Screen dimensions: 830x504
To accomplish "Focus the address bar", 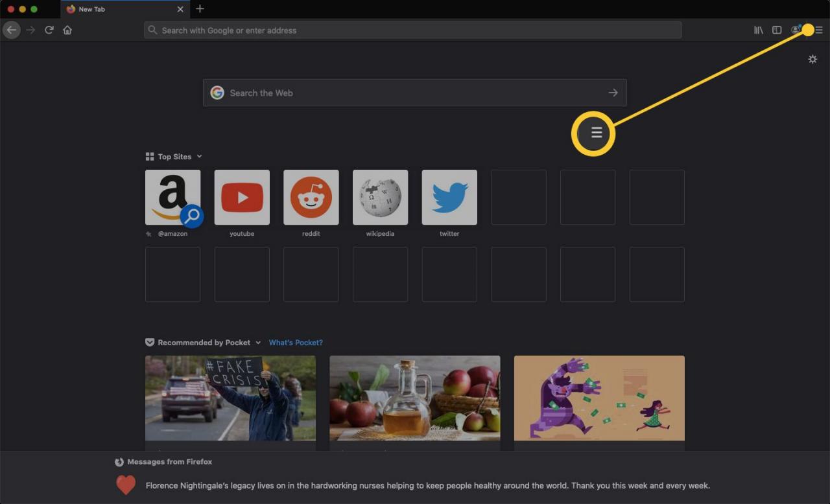I will [412, 30].
